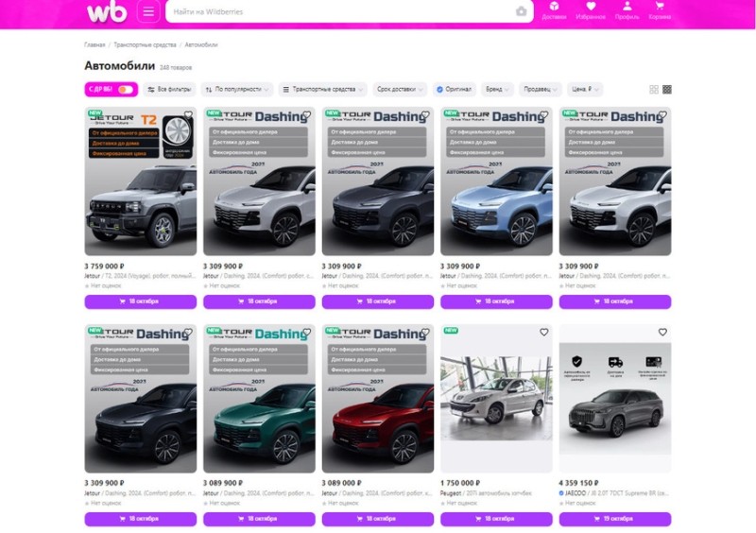This screenshot has width=756, height=533.
Task: Click the camera image search icon
Action: [x=521, y=11]
